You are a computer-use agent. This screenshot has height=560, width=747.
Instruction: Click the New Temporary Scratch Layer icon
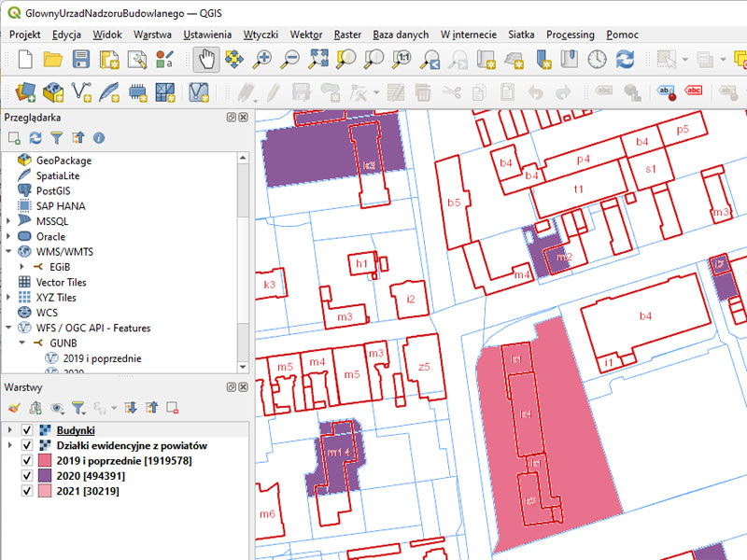[137, 91]
